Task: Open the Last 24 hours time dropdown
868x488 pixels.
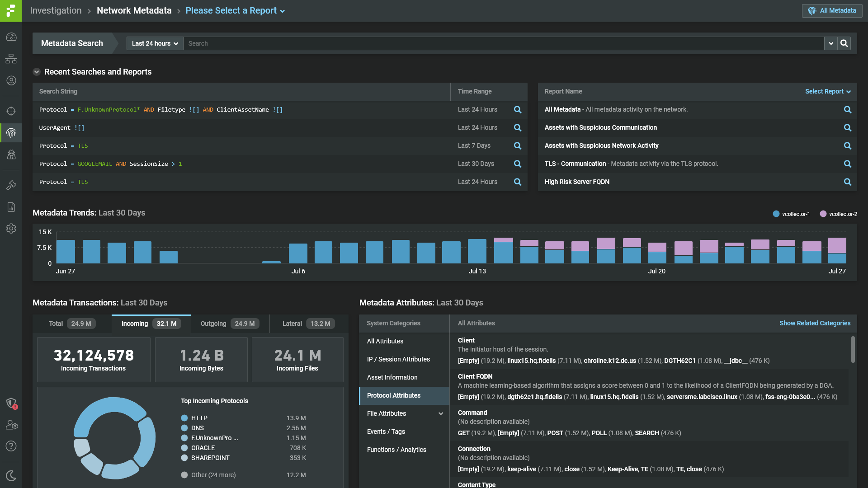Action: click(155, 43)
